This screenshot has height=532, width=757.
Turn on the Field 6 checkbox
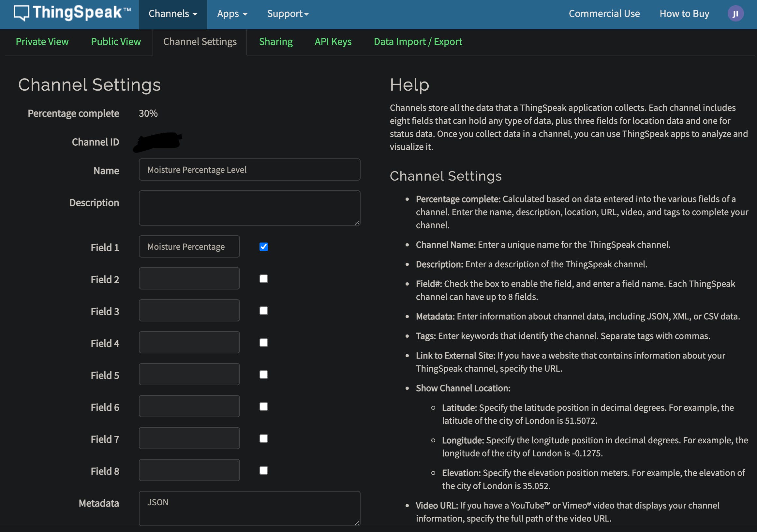pyautogui.click(x=263, y=407)
